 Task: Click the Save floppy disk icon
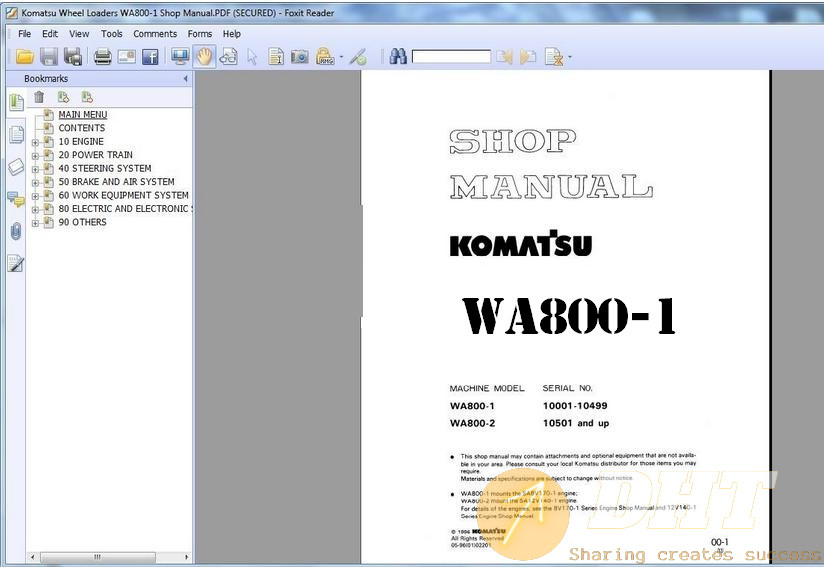(49, 56)
